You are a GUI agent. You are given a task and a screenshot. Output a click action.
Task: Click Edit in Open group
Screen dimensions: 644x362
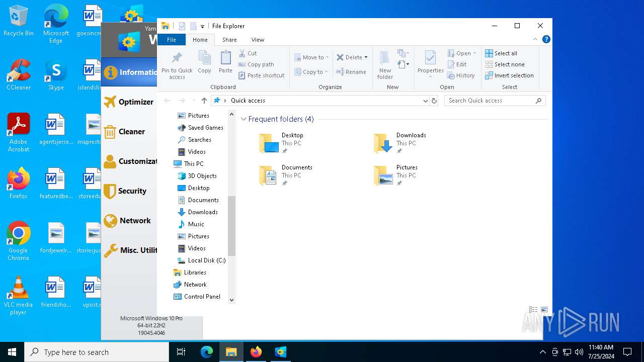tap(457, 64)
